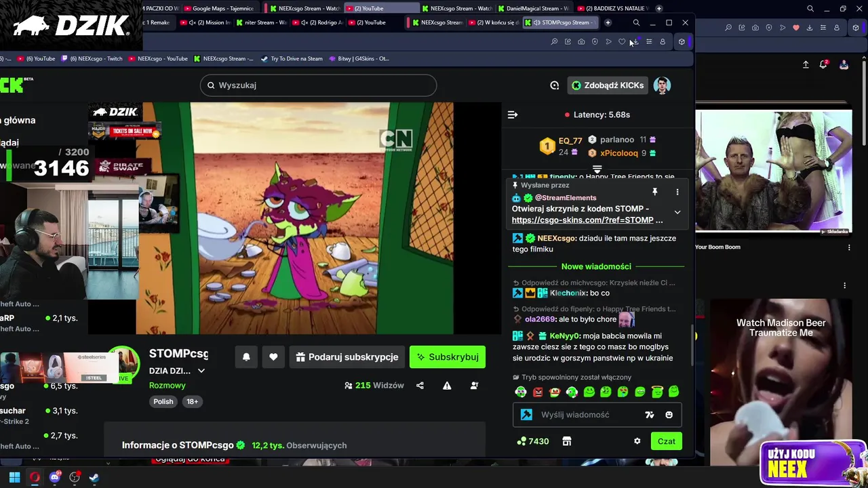Image resolution: width=868 pixels, height=488 pixels.
Task: Select the Polish language tag
Action: (x=163, y=401)
